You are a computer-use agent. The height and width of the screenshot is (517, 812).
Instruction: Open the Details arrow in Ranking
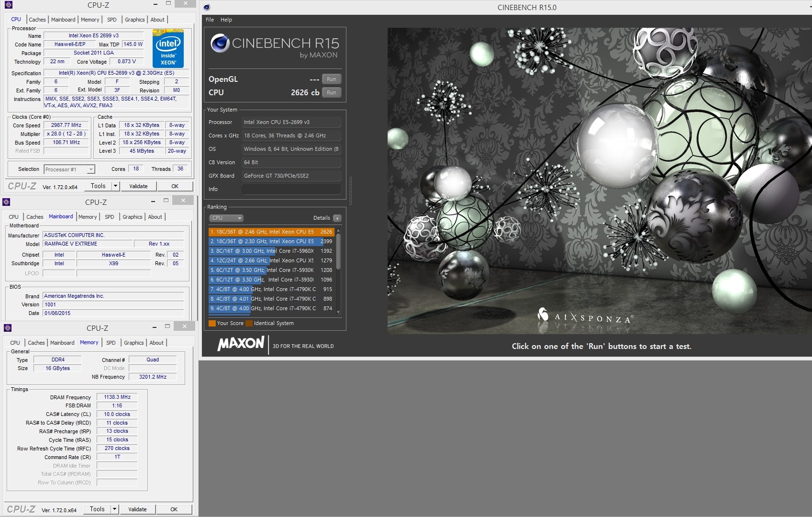click(337, 218)
